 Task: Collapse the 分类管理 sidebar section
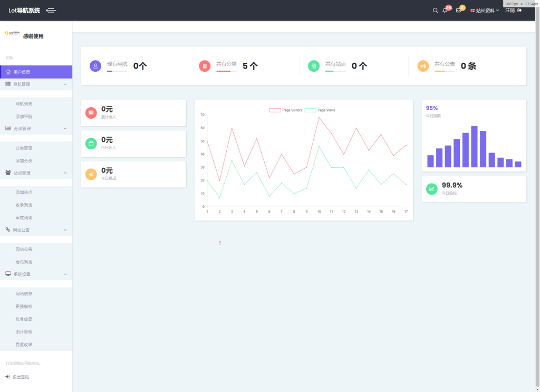point(36,129)
